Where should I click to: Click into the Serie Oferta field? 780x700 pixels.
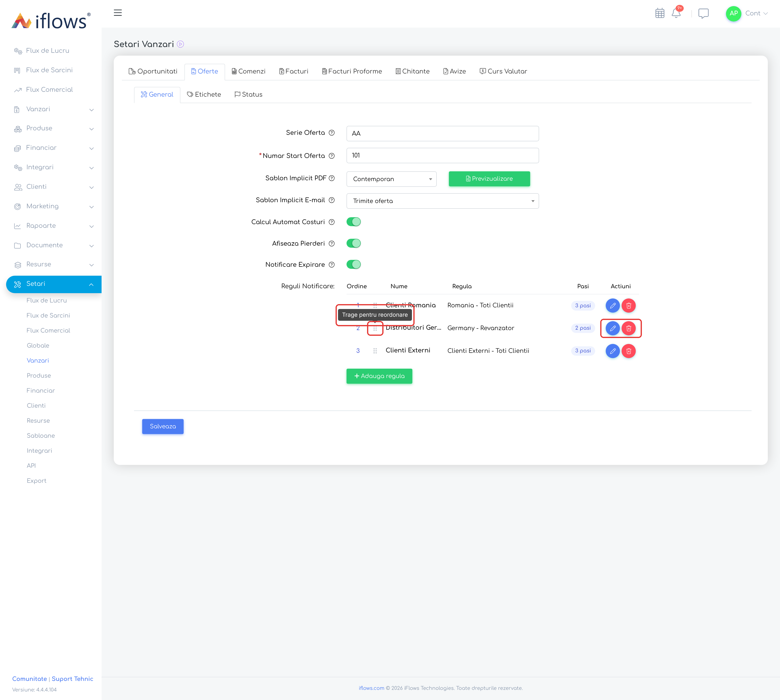pyautogui.click(x=443, y=133)
